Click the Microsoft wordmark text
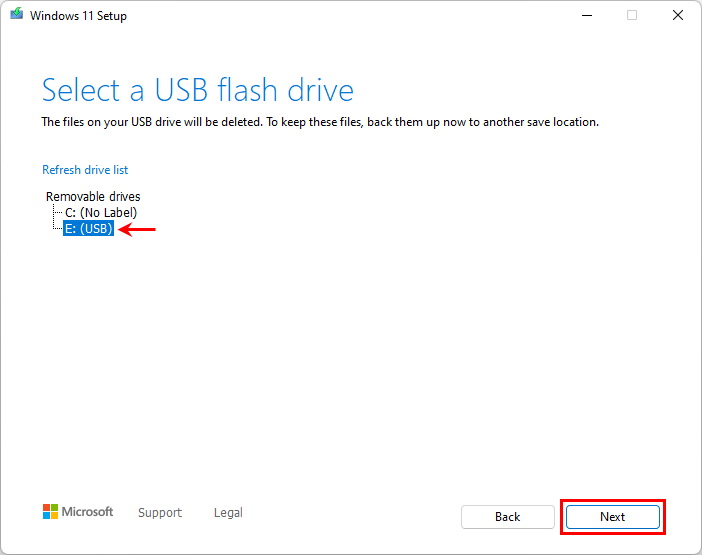 (x=88, y=512)
